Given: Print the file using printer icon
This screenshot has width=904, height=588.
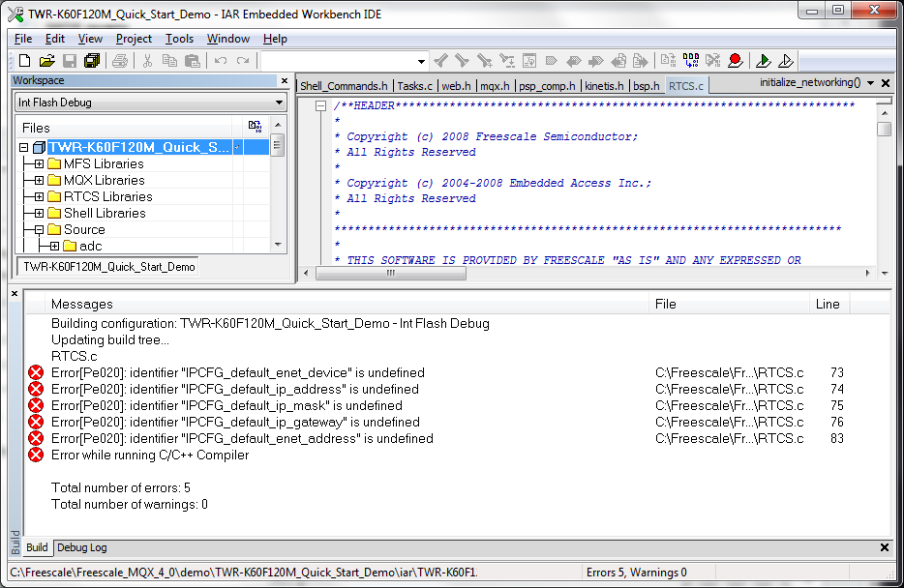Looking at the screenshot, I should (120, 61).
